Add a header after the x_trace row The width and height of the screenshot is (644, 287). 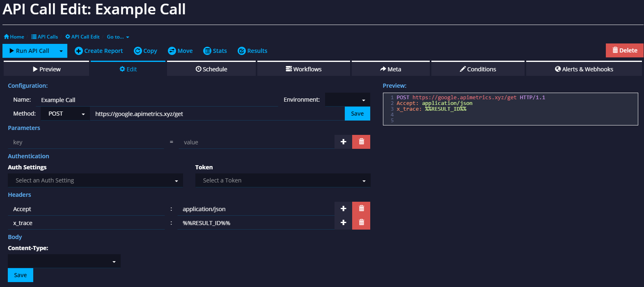coord(344,223)
